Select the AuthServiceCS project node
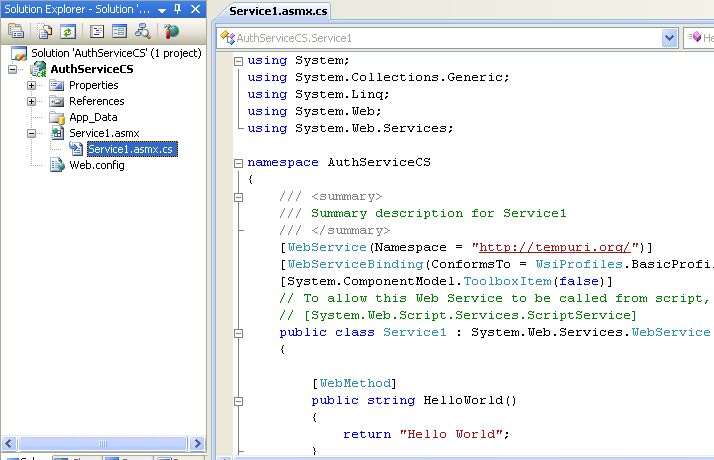The image size is (714, 460). (x=92, y=69)
